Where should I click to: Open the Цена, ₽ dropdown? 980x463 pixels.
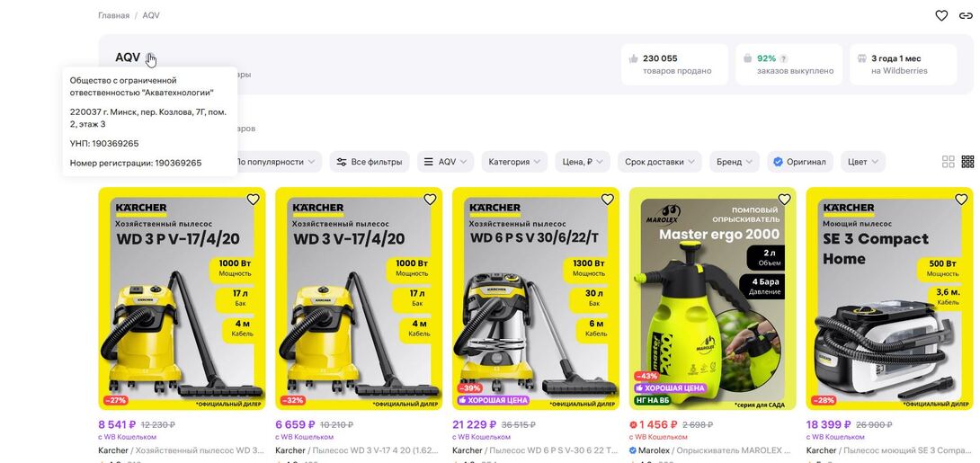(583, 162)
